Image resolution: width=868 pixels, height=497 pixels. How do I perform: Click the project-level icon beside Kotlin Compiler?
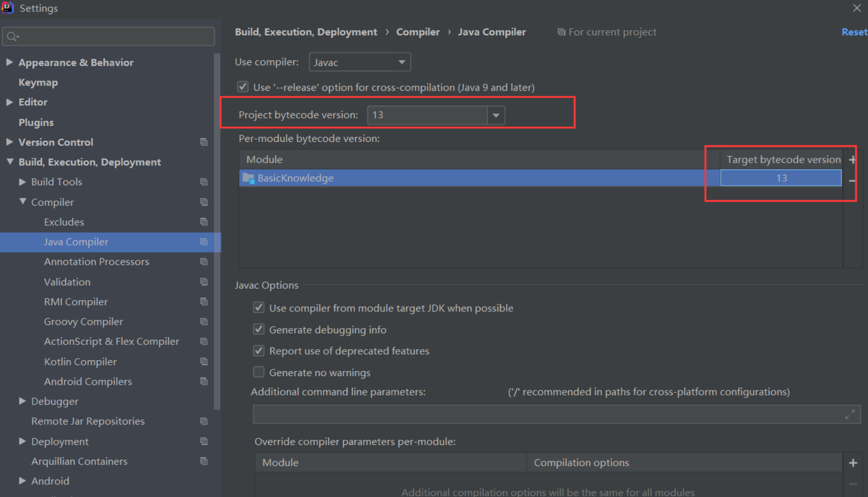(x=204, y=361)
